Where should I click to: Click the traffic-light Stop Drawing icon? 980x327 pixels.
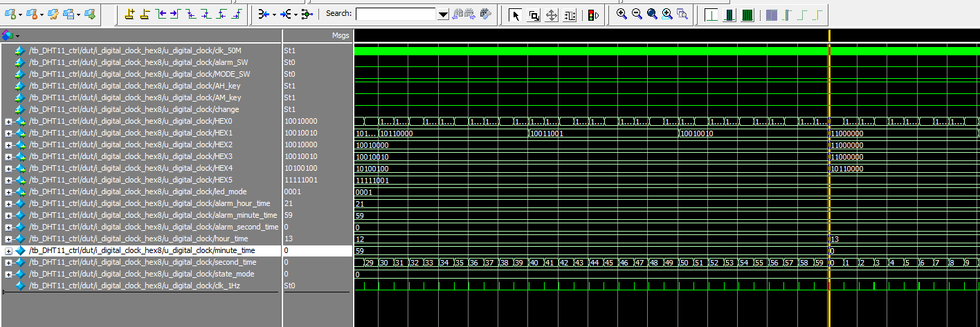point(593,15)
